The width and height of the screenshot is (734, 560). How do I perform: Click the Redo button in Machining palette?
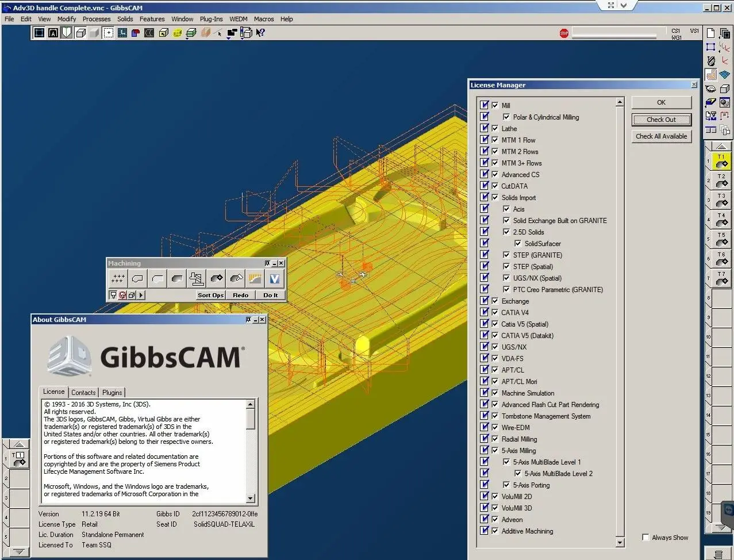pos(241,296)
